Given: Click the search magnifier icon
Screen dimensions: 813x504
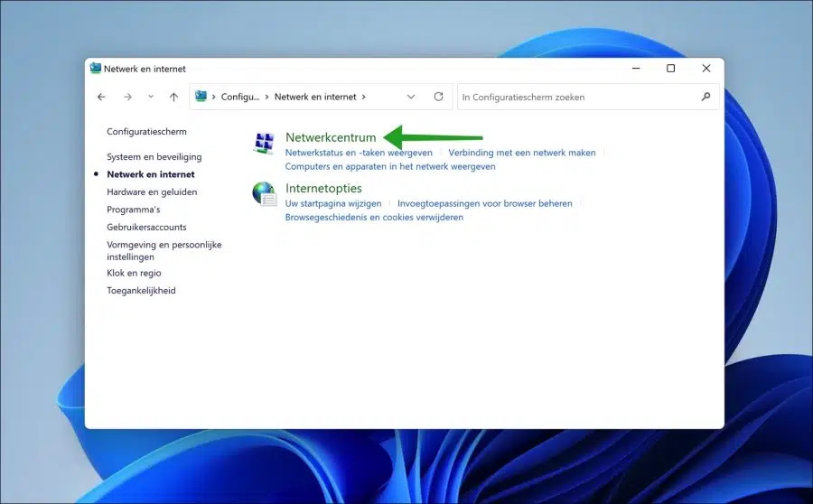Looking at the screenshot, I should click(706, 97).
